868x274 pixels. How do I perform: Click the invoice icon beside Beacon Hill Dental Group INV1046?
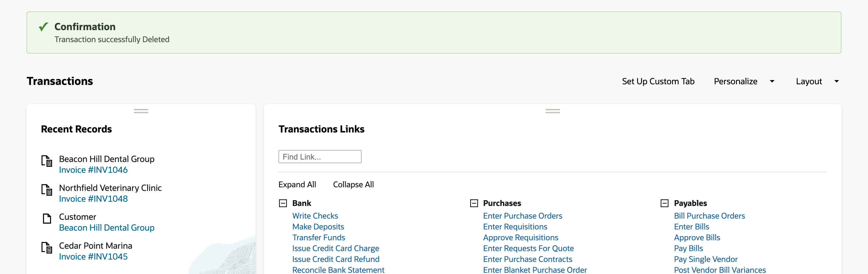tap(47, 161)
